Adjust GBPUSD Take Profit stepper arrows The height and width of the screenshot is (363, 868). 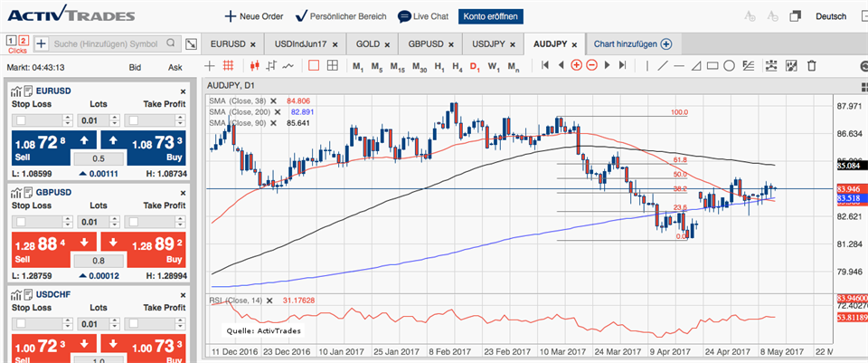[x=181, y=222]
